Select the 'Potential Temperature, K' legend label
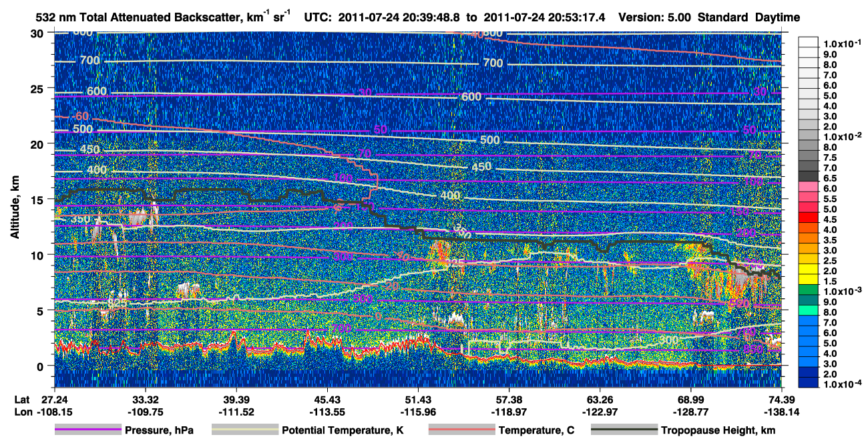This screenshot has height=445, width=868. pos(343,431)
